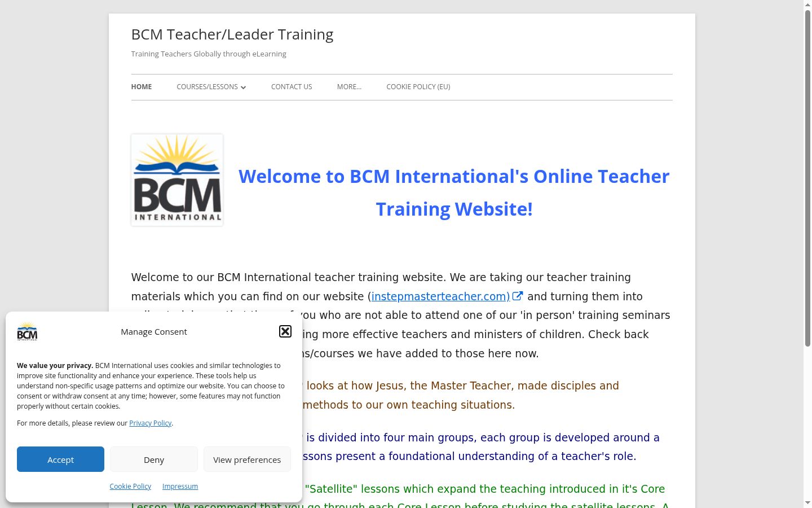Viewport: 812px width, 508px height.
Task: Open the More... menu item
Action: (349, 87)
